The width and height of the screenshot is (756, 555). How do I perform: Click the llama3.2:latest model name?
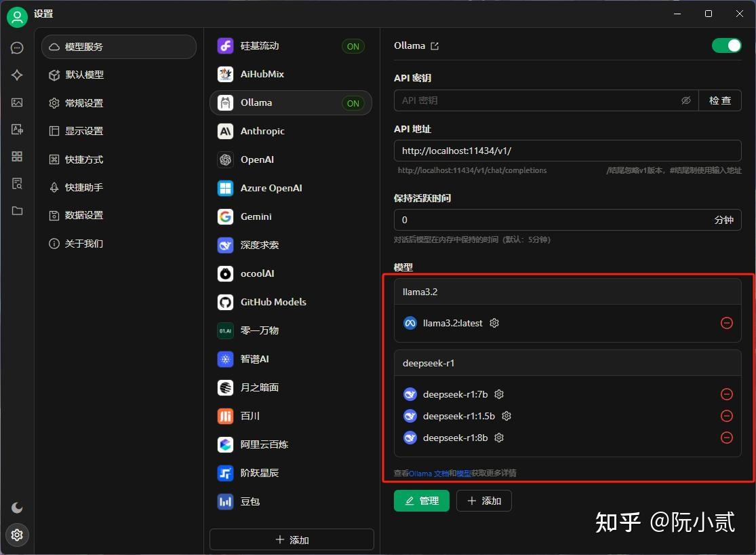[453, 324]
